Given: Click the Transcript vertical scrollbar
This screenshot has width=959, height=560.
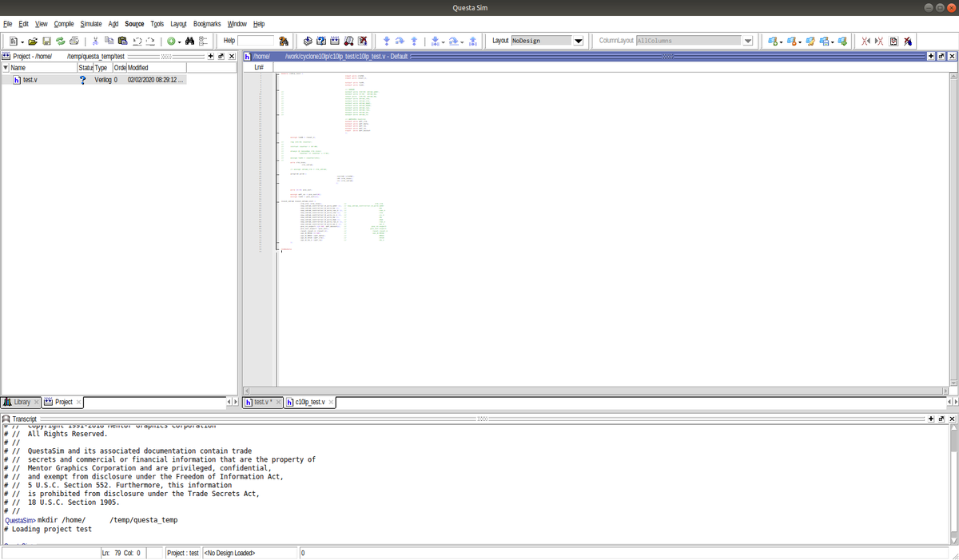Looking at the screenshot, I should 952,484.
